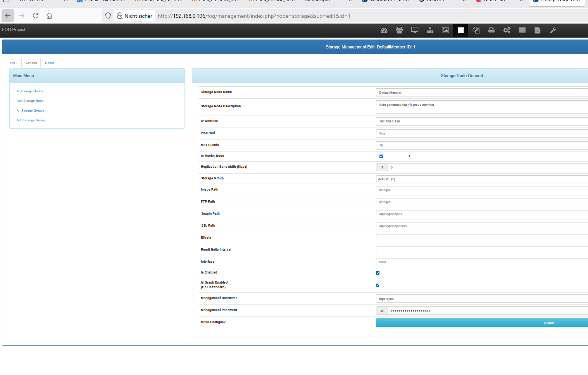Open the Storage management box icon

[x=460, y=30]
